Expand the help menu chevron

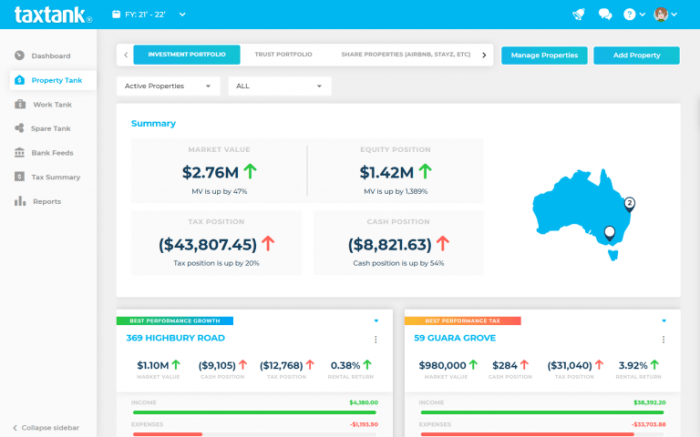(642, 14)
